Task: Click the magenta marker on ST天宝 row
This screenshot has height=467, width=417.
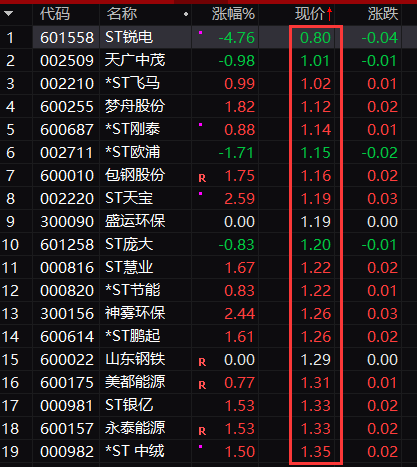Action: click(x=201, y=194)
